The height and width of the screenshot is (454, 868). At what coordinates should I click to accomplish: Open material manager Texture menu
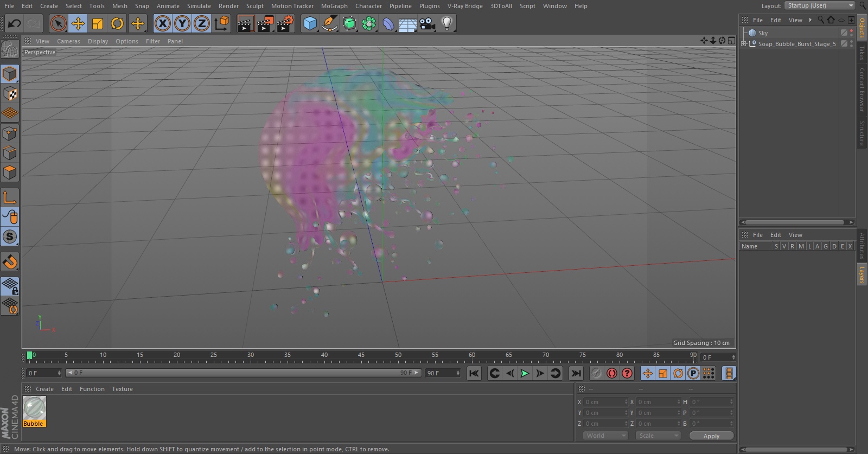point(122,389)
